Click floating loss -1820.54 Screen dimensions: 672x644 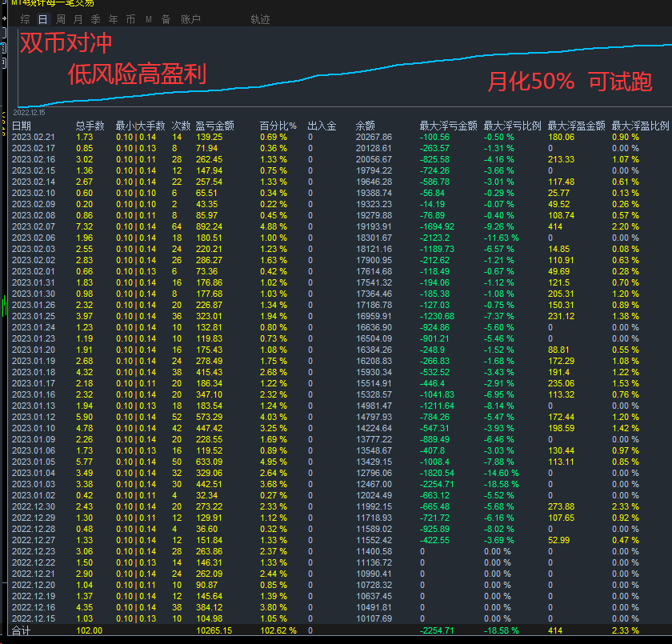437,473
